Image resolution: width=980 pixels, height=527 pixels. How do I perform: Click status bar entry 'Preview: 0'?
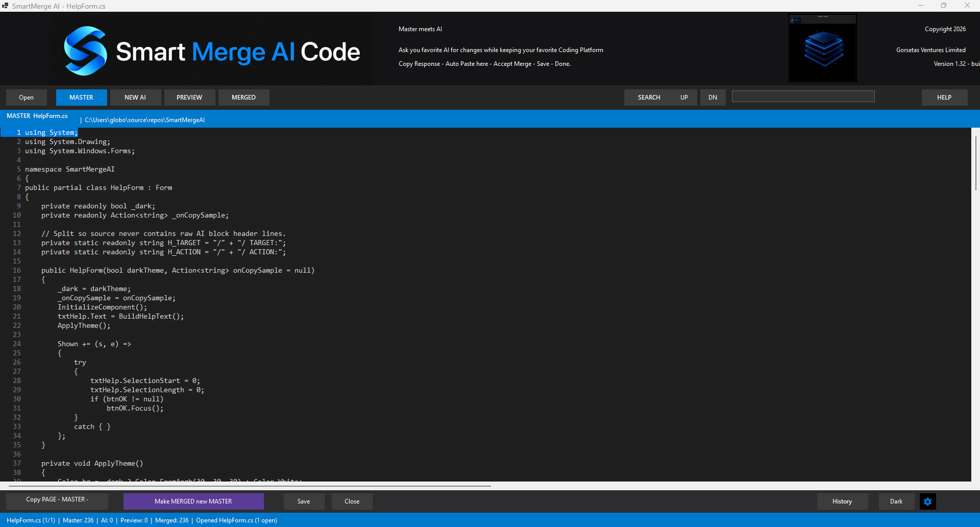point(134,520)
